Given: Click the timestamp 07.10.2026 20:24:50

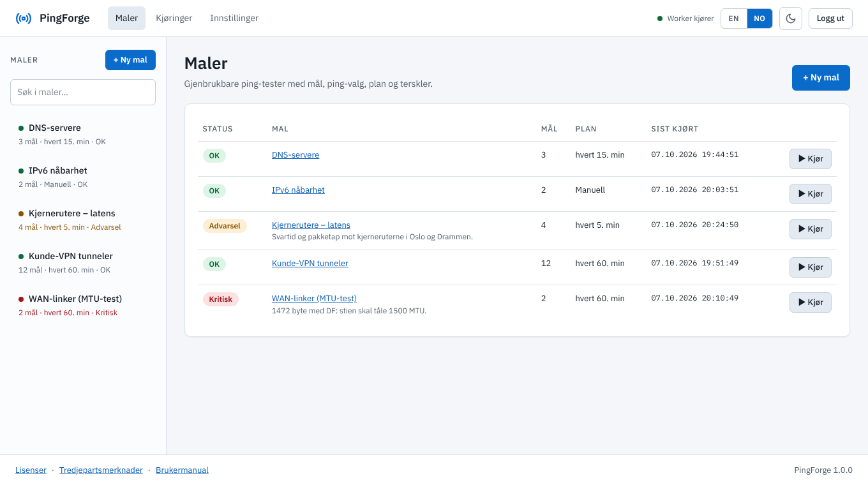Looking at the screenshot, I should click(x=694, y=225).
